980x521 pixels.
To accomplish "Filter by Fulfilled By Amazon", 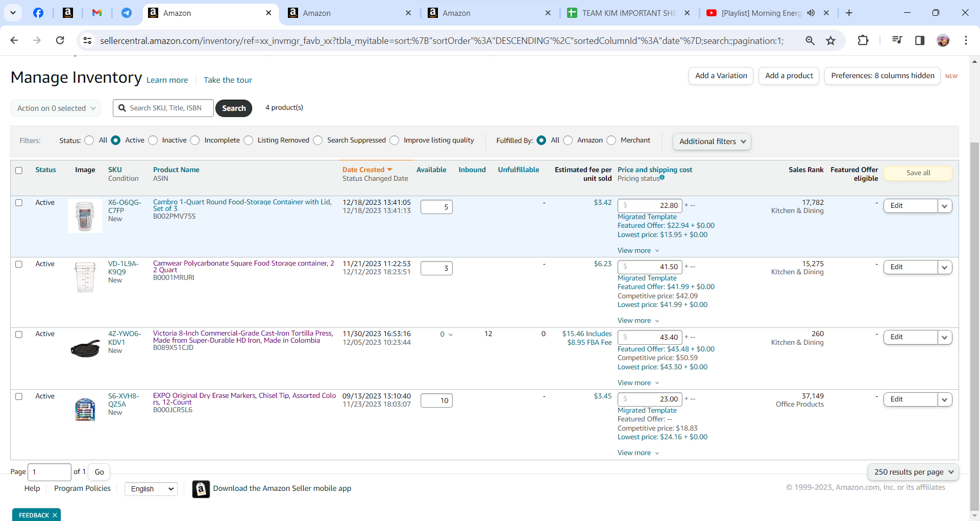I will click(x=568, y=140).
